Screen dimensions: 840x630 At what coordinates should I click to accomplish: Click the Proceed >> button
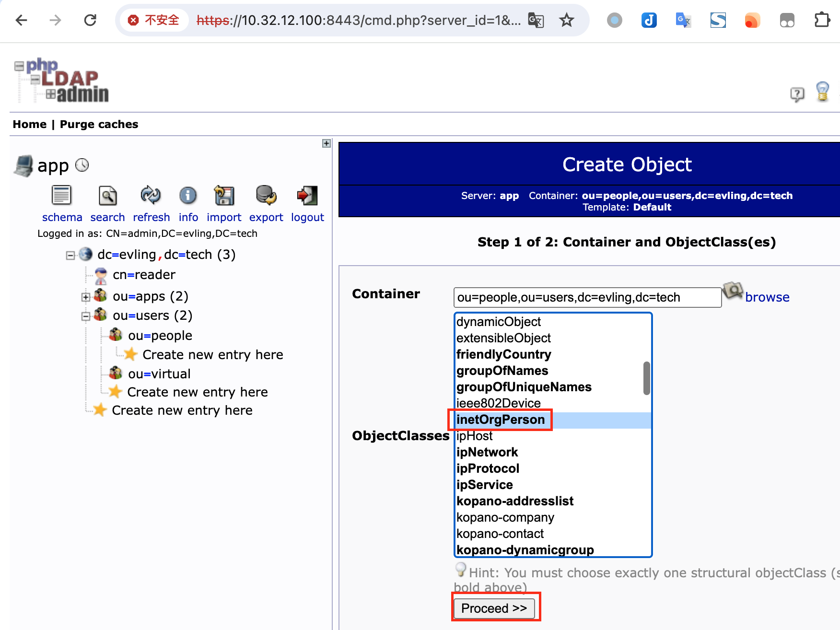coord(494,608)
